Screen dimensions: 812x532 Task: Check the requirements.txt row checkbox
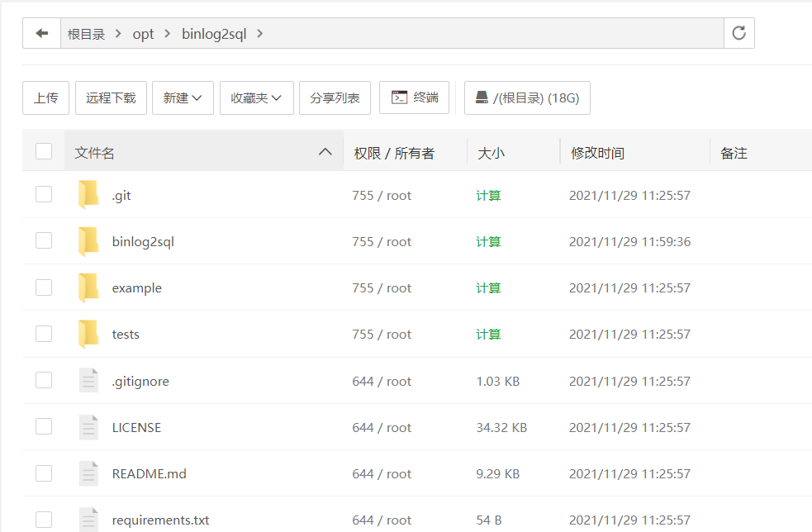coord(44,519)
